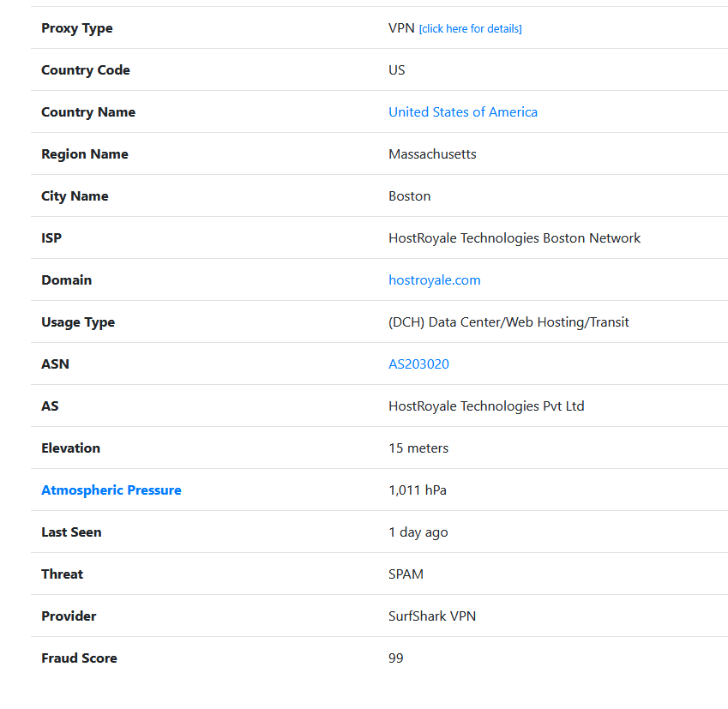728x709 pixels.
Task: Follow the United States of America link
Action: (463, 112)
